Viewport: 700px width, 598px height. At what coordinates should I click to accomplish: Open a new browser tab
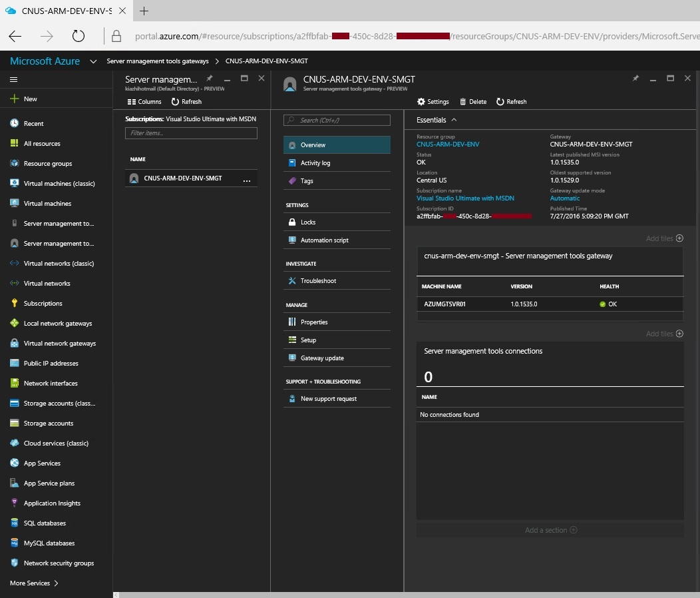point(144,11)
